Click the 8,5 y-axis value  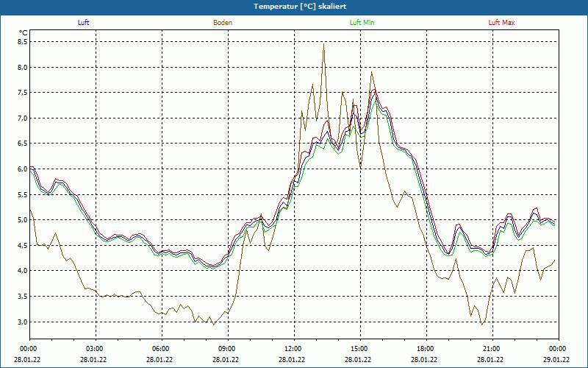23,42
